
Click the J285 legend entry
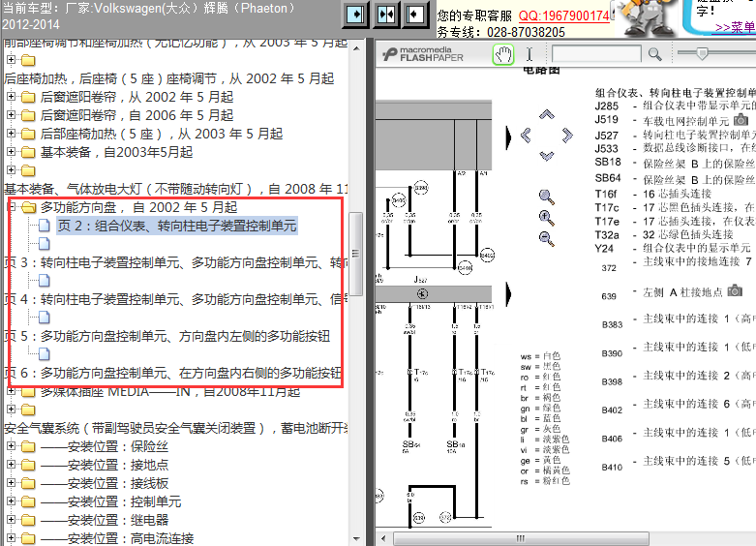click(607, 106)
